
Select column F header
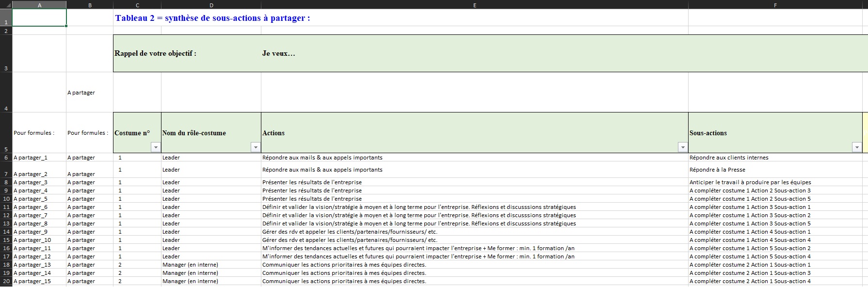pos(775,5)
